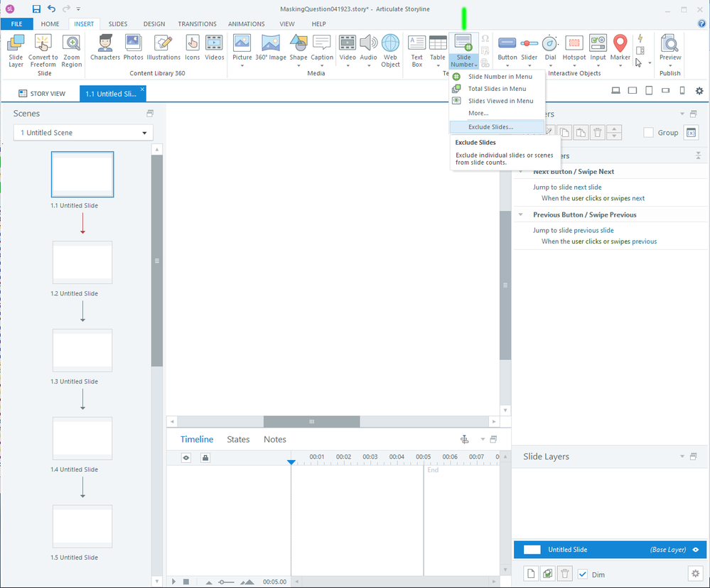Image resolution: width=710 pixels, height=588 pixels.
Task: Click the Save icon in title bar
Action: (x=36, y=9)
